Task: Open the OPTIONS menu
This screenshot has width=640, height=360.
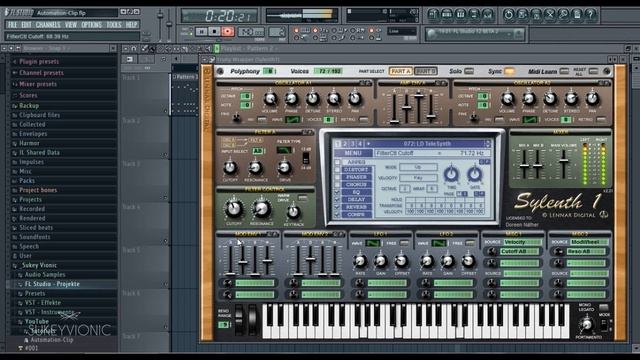Action: [91, 25]
